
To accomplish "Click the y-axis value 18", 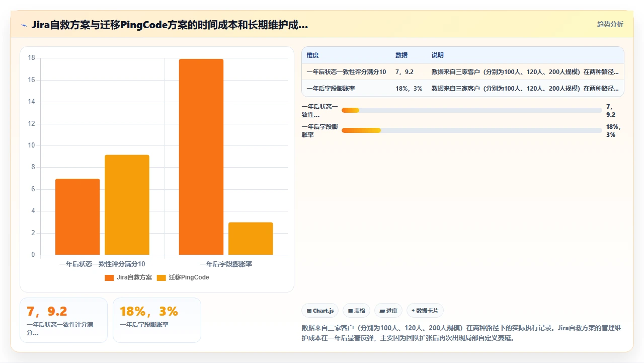I will click(x=31, y=58).
